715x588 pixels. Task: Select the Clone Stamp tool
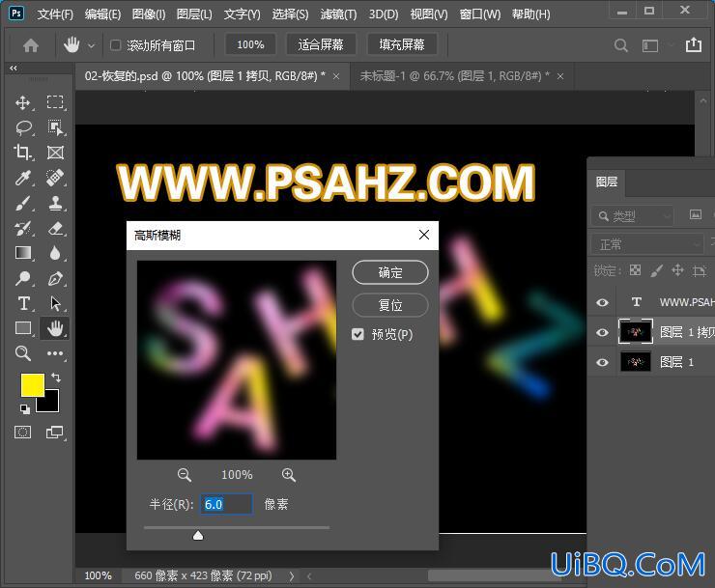[x=55, y=203]
